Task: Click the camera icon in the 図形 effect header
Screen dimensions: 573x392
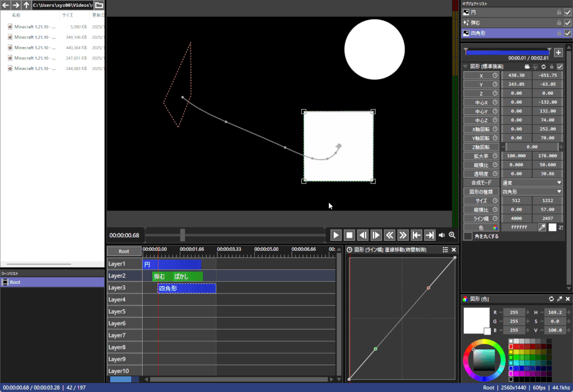Action: [x=527, y=66]
